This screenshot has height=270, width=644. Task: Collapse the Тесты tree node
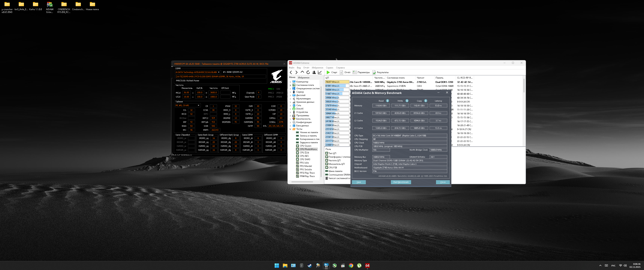click(290, 129)
